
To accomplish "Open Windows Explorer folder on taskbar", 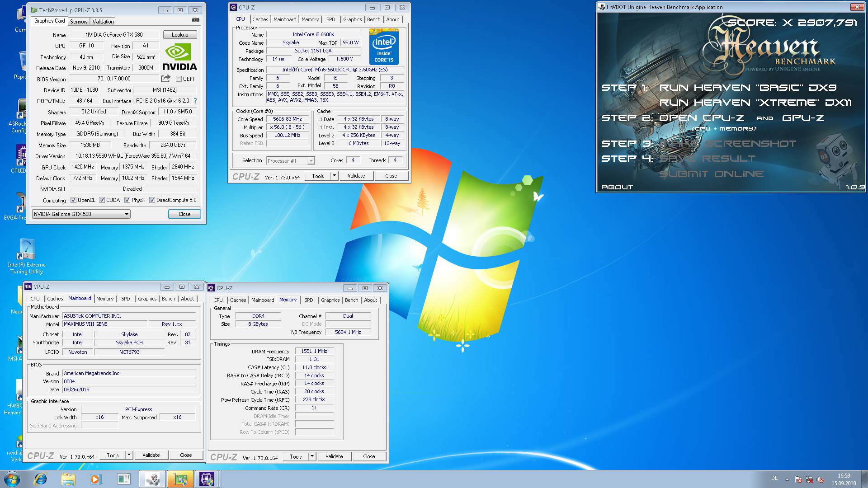I will tap(68, 479).
